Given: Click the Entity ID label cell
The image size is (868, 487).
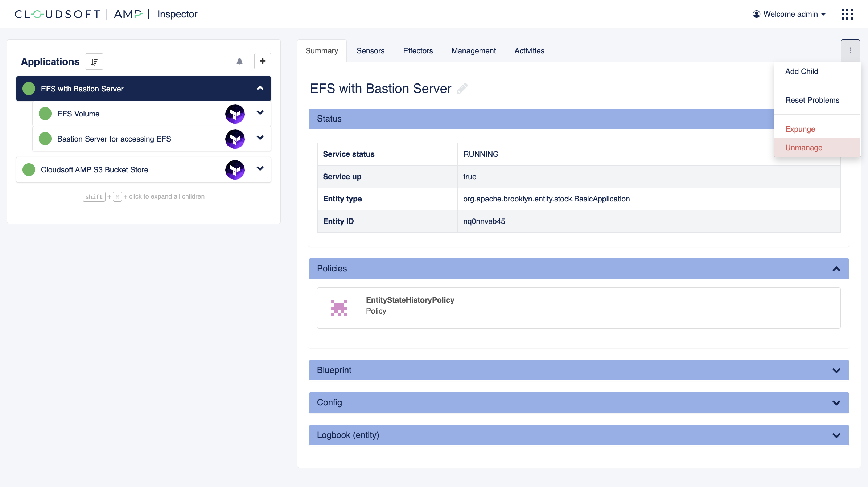Looking at the screenshot, I should pyautogui.click(x=387, y=221).
